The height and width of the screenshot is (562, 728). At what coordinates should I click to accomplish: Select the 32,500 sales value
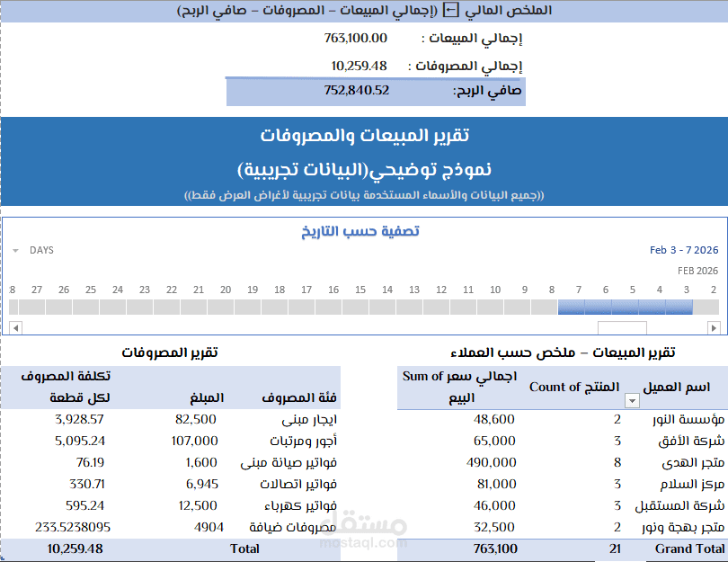[494, 527]
